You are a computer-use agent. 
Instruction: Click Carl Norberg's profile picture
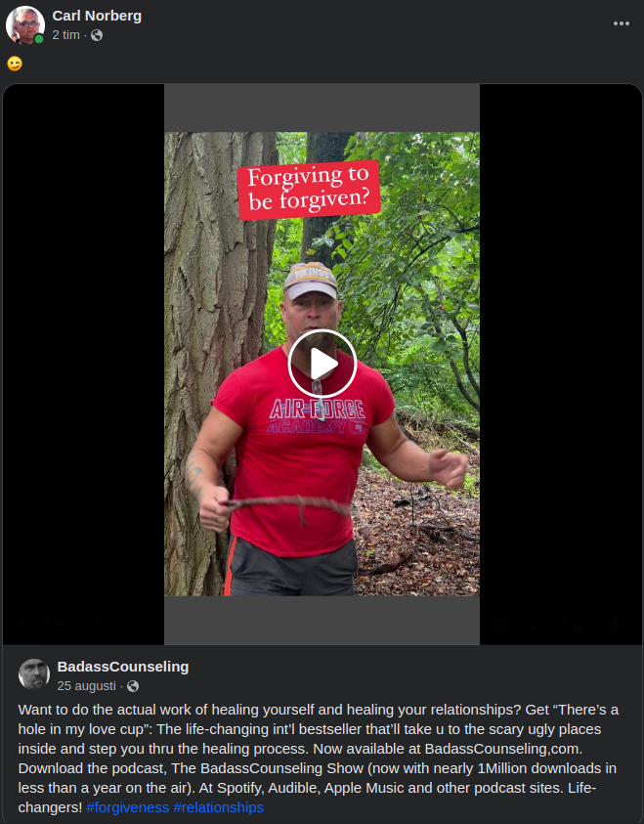coord(24,24)
